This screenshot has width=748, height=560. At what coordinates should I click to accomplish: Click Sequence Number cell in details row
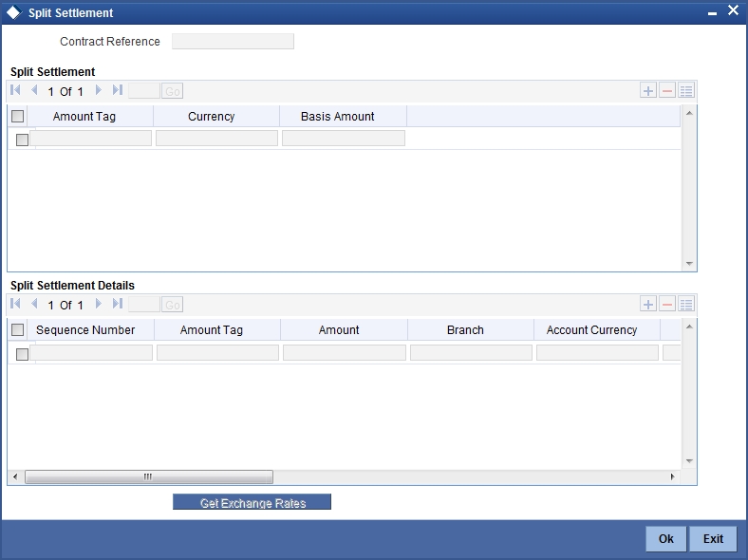pyautogui.click(x=91, y=352)
